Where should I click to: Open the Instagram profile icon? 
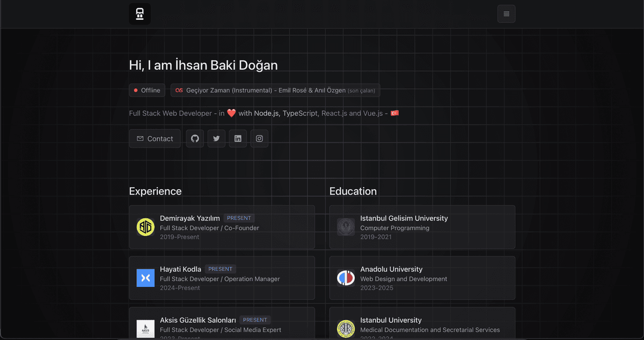coord(259,138)
